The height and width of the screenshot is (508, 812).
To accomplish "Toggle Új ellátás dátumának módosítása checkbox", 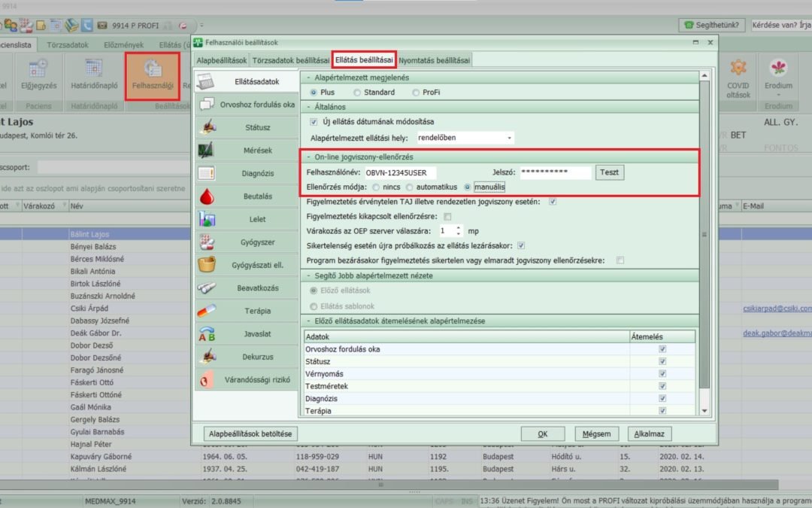I will pos(314,121).
